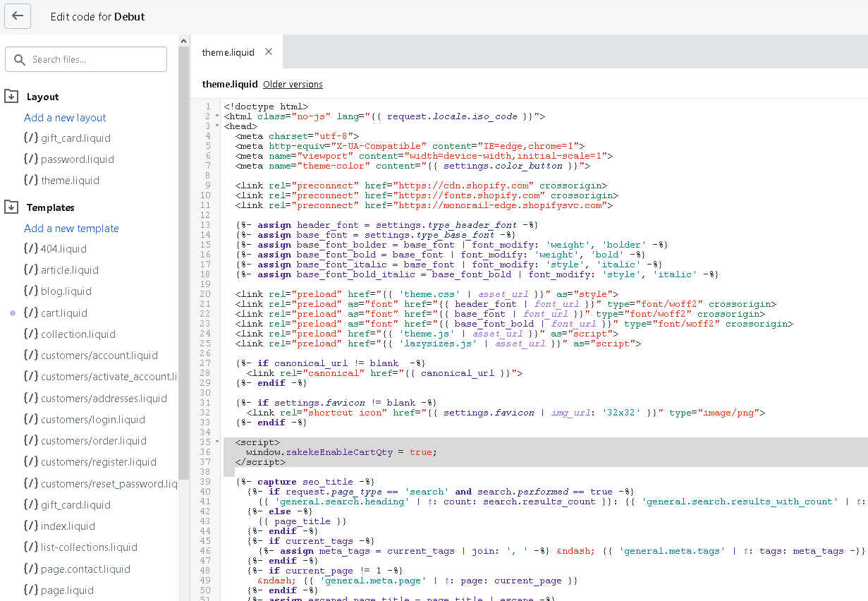
Task: Open customers/activate_account template
Action: (x=109, y=377)
